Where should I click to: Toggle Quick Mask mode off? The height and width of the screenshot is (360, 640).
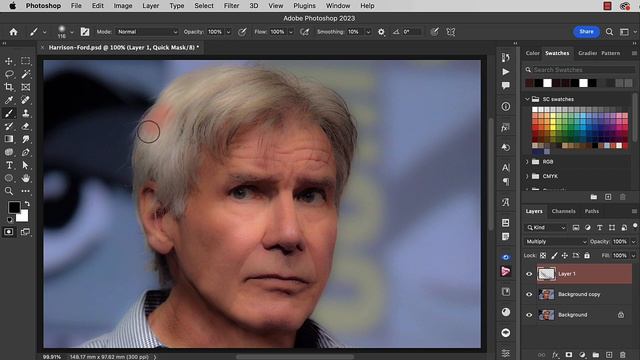click(x=9, y=232)
